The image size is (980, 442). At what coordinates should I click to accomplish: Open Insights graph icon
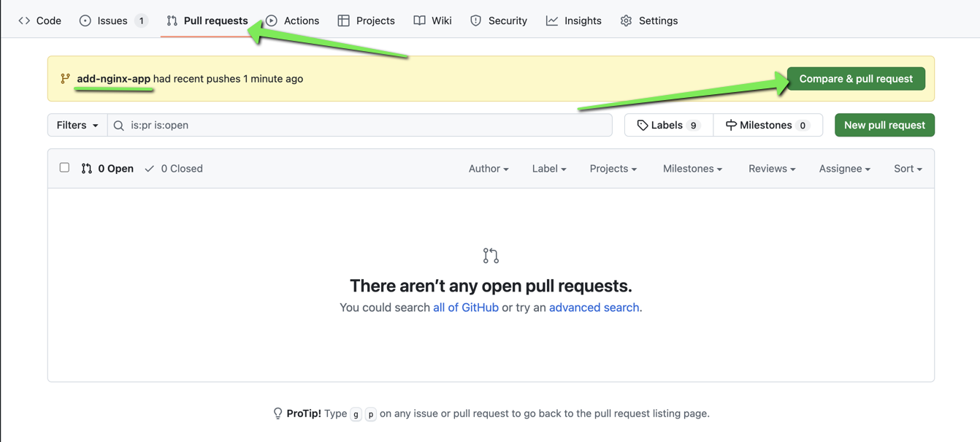click(x=551, y=20)
